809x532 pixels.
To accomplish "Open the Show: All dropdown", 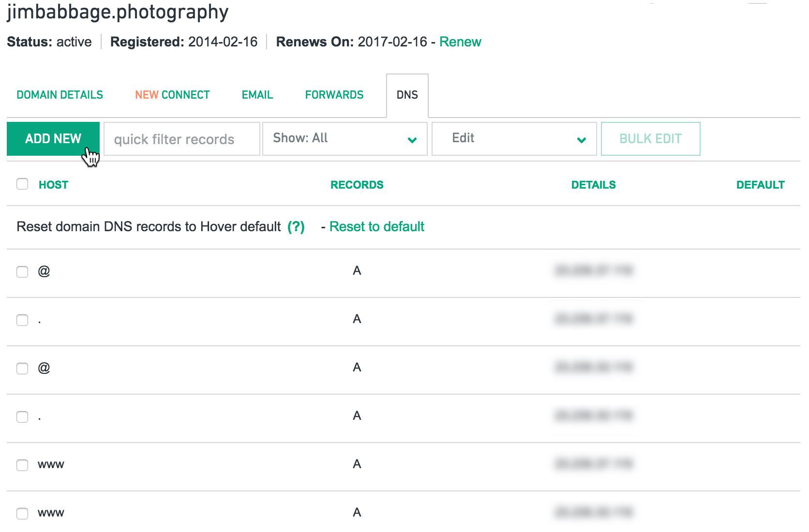I will (x=345, y=139).
